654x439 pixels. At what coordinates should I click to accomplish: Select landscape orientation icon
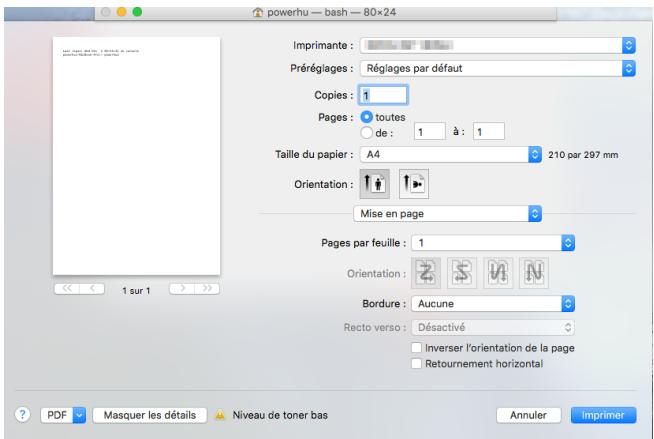point(414,184)
